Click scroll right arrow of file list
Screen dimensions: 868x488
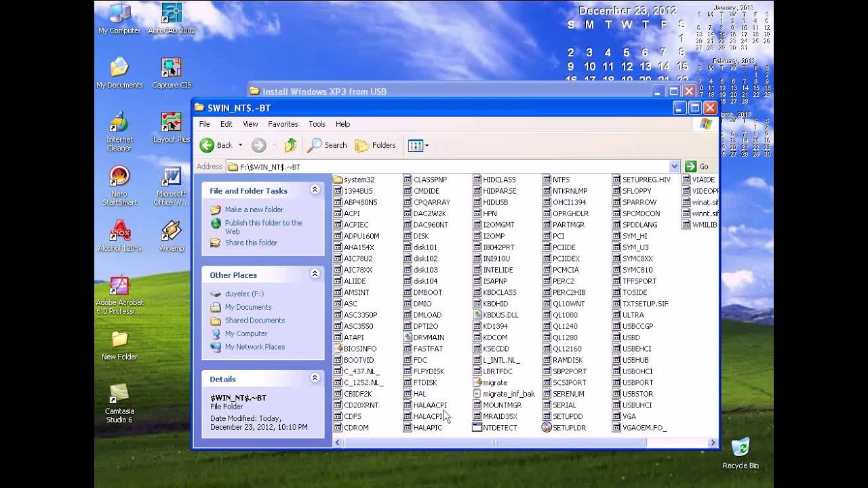tap(713, 443)
